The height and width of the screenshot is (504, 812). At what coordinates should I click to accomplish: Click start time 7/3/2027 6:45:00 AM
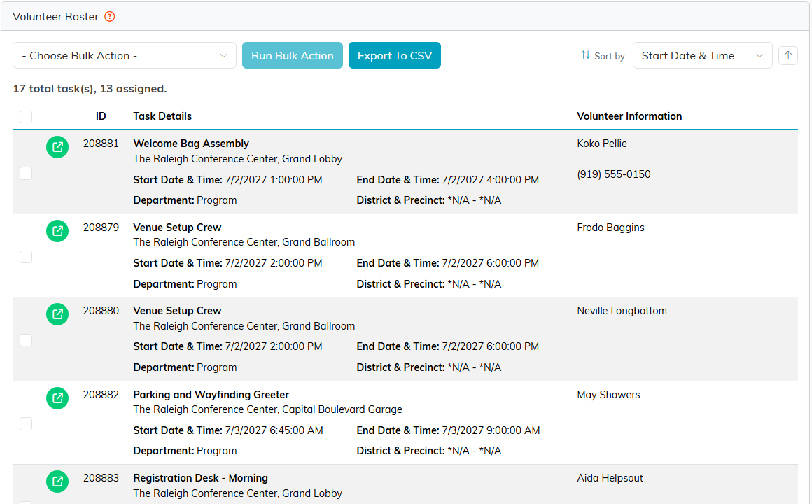coord(274,430)
